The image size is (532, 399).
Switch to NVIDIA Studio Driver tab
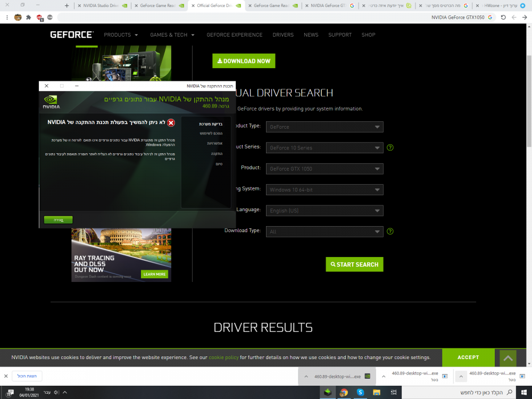[102, 5]
